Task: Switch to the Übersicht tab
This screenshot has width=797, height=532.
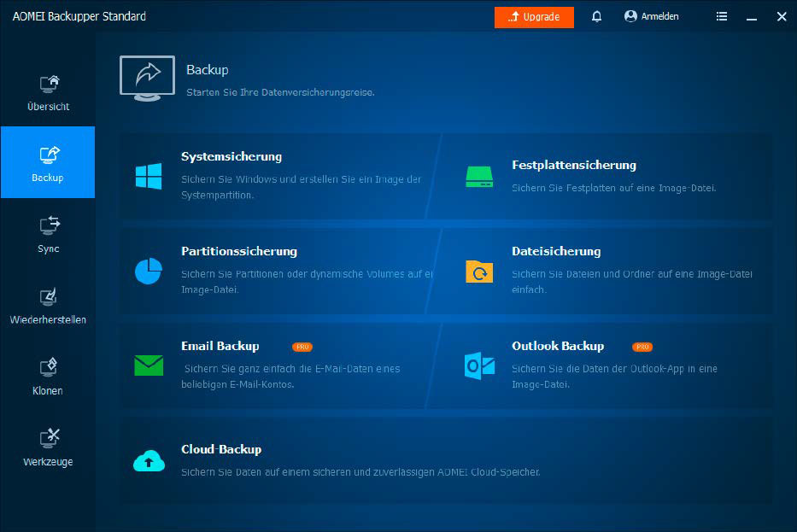Action: click(48, 92)
